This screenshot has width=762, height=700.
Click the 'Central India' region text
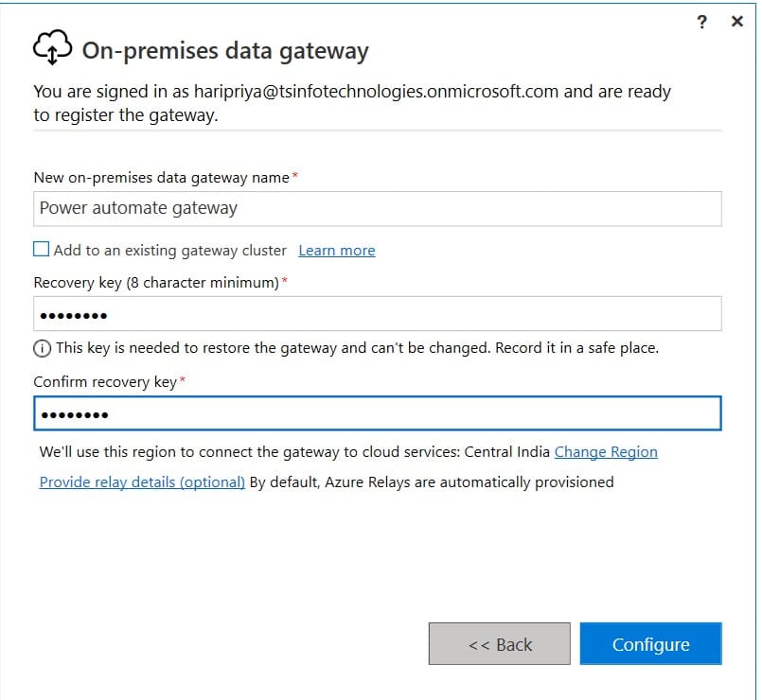tap(506, 452)
